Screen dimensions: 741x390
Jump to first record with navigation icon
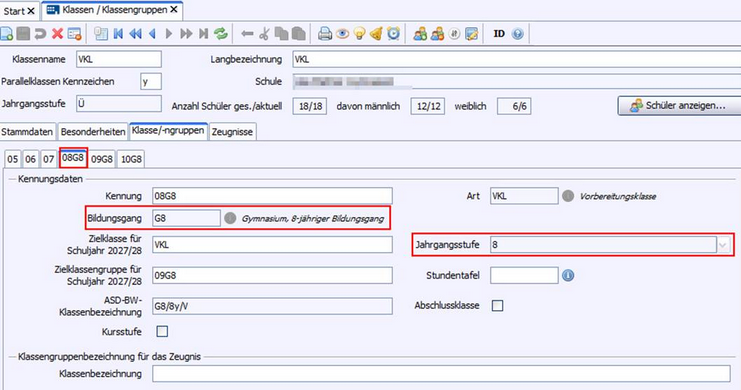point(118,34)
